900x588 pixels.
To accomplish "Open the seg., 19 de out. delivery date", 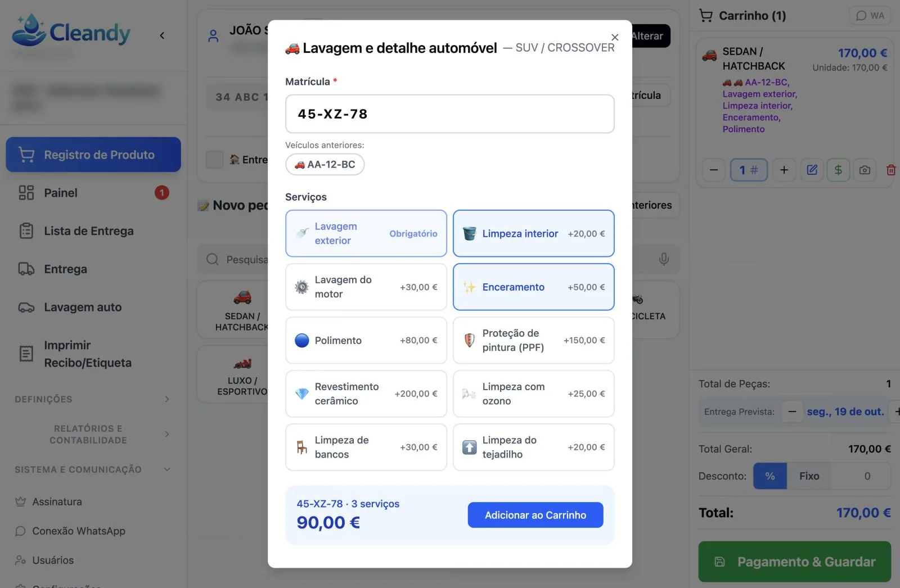I will (x=845, y=411).
